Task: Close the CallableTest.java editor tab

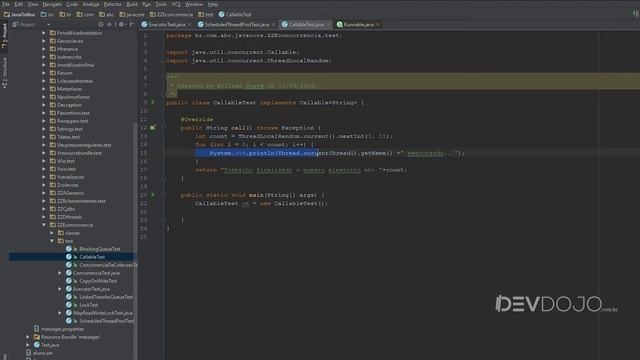Action: tap(328, 25)
